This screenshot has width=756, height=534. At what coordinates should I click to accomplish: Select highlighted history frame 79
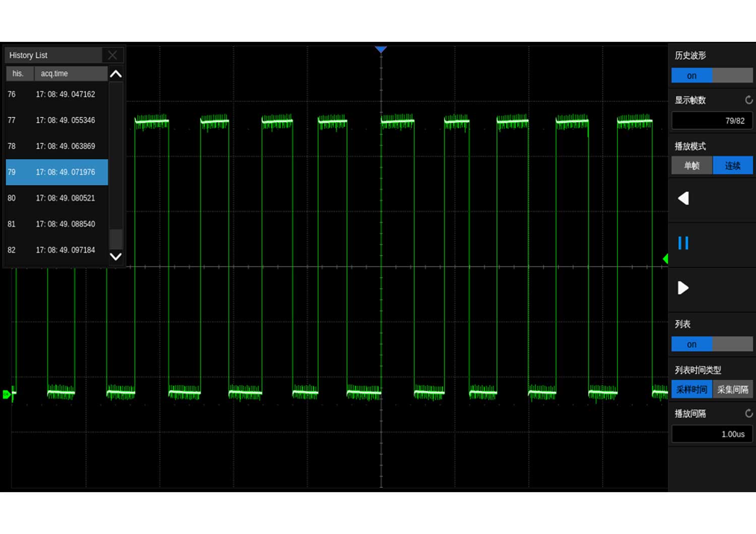(x=57, y=172)
